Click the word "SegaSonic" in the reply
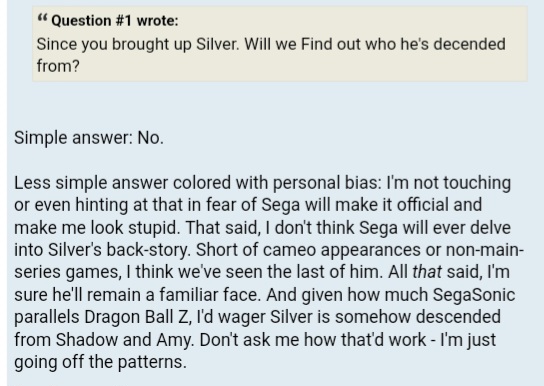The image size is (544, 386). click(x=474, y=295)
